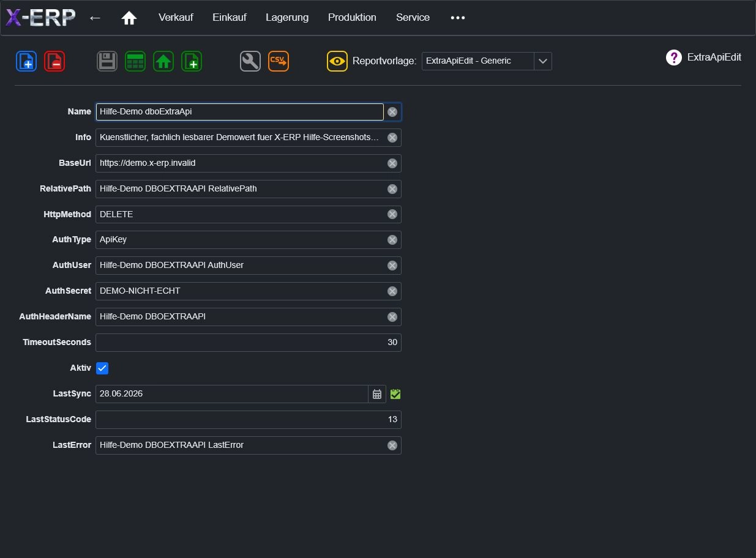Click the save floppy disk icon
756x558 pixels.
[x=107, y=61]
